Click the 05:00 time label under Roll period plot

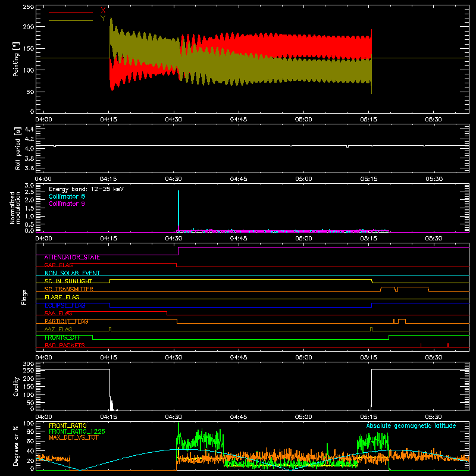point(303,179)
